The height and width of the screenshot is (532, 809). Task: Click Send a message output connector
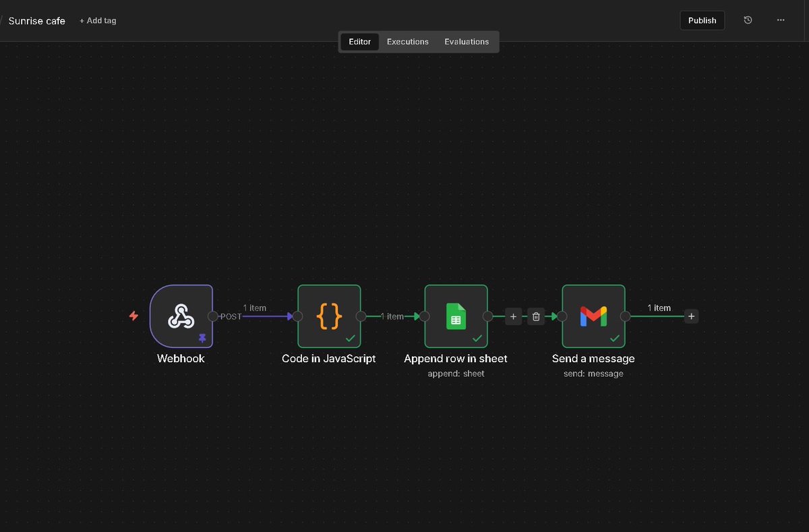[x=625, y=316]
